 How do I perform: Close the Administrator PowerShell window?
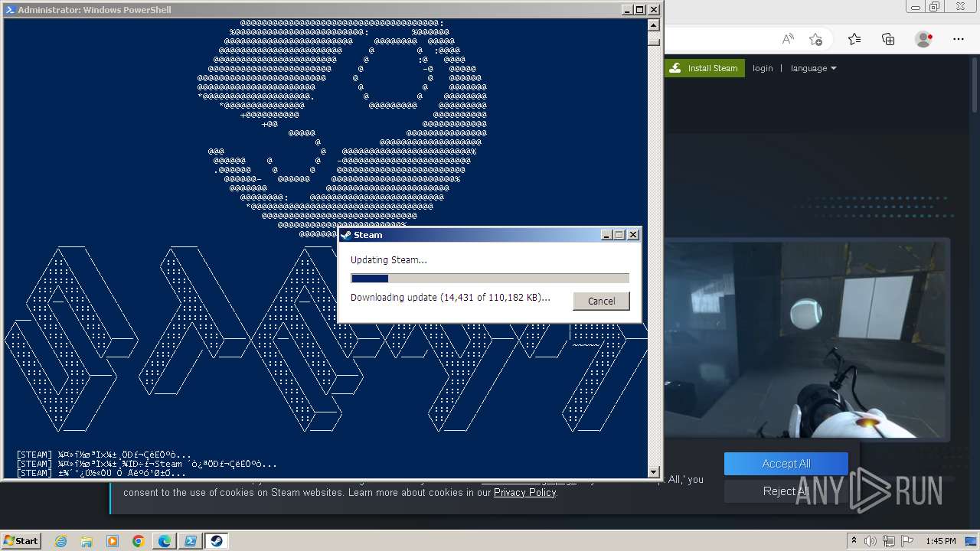[654, 10]
